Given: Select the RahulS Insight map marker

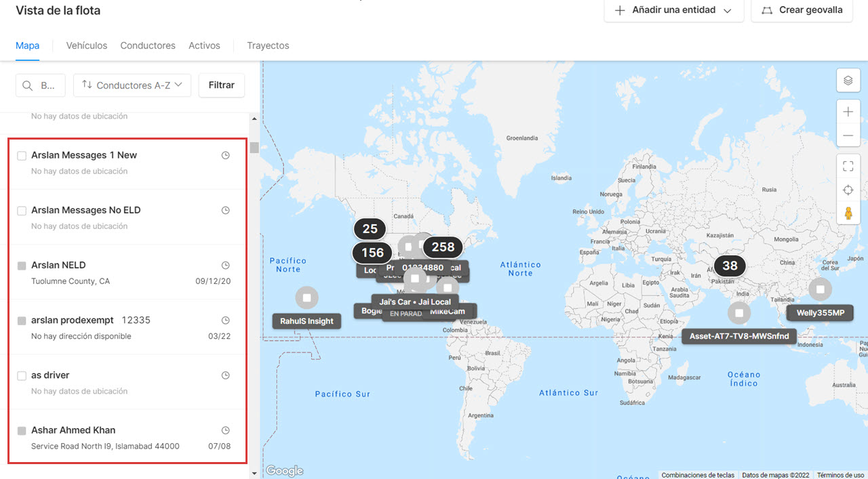Looking at the screenshot, I should point(307,297).
